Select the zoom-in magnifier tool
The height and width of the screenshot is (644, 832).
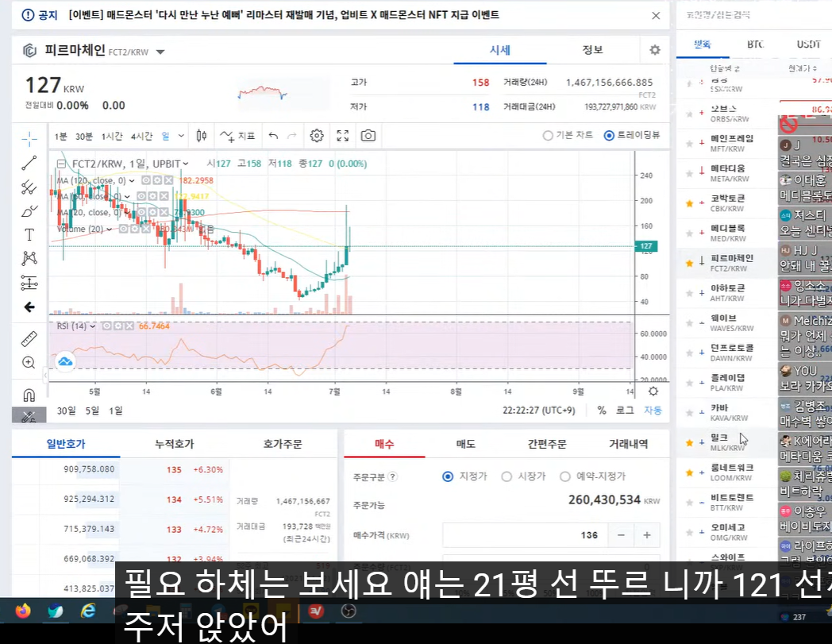[29, 363]
